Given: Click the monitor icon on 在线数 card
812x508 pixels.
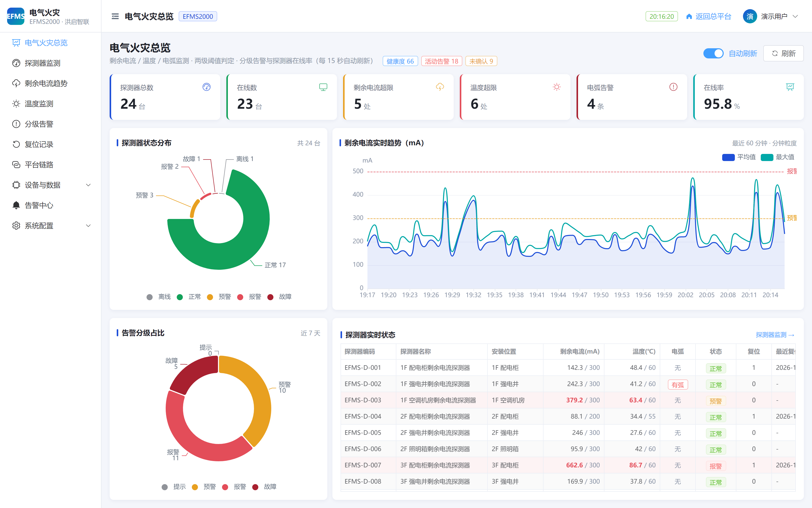Looking at the screenshot, I should coord(323,87).
